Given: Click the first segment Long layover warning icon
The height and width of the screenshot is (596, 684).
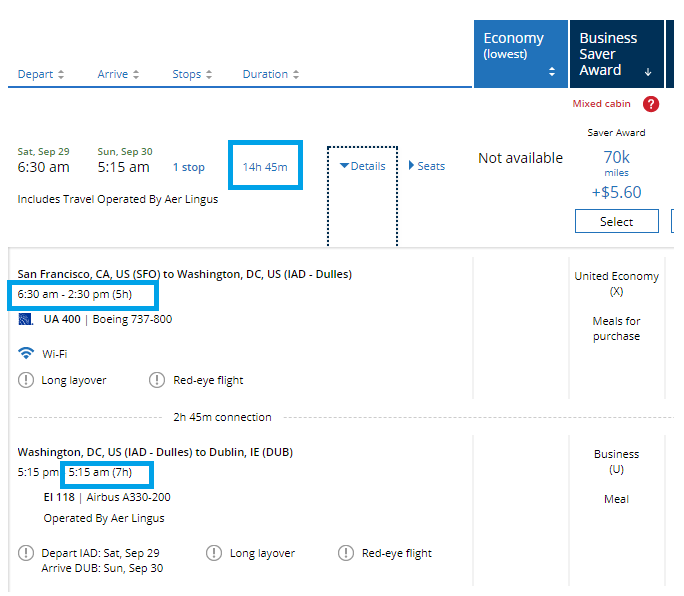Looking at the screenshot, I should coord(26,380).
